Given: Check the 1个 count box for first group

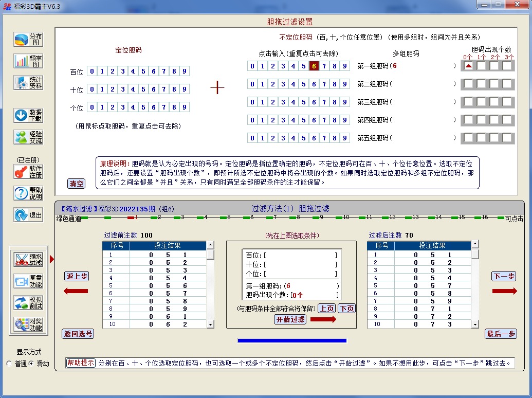Looking at the screenshot, I should tap(482, 66).
